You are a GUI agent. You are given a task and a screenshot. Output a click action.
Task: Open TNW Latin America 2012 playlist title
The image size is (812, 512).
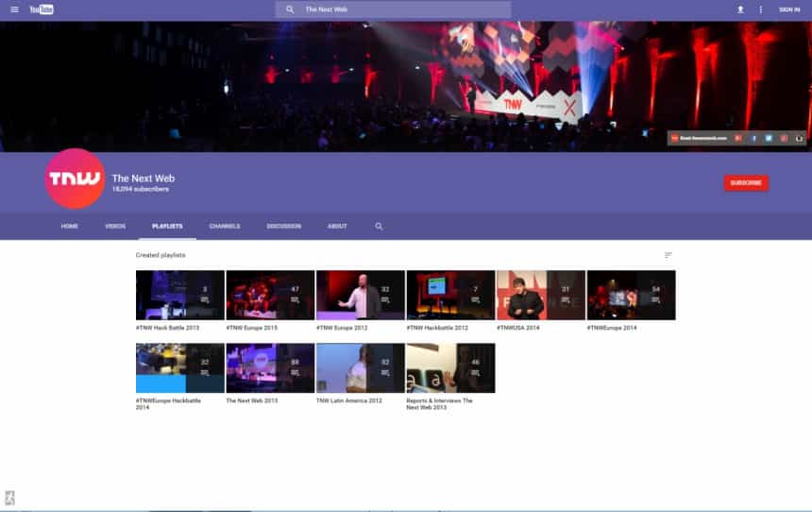(349, 401)
